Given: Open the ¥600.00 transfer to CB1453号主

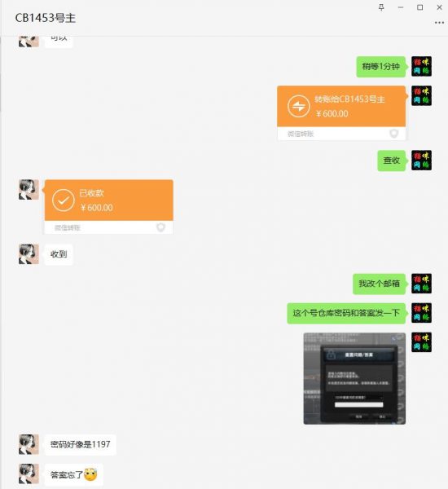Looking at the screenshot, I should pyautogui.click(x=341, y=113).
